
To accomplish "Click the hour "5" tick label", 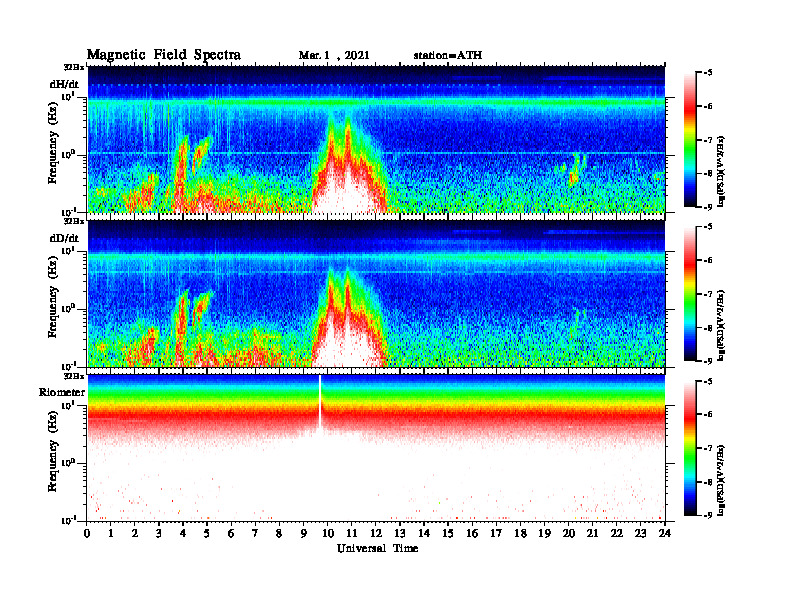I will pyautogui.click(x=207, y=534).
